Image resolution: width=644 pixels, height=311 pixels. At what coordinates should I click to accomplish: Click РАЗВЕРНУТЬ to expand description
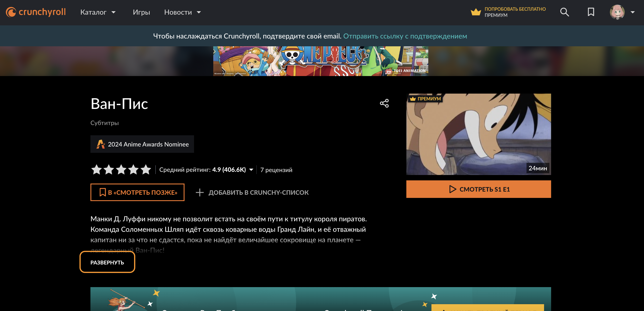point(107,262)
